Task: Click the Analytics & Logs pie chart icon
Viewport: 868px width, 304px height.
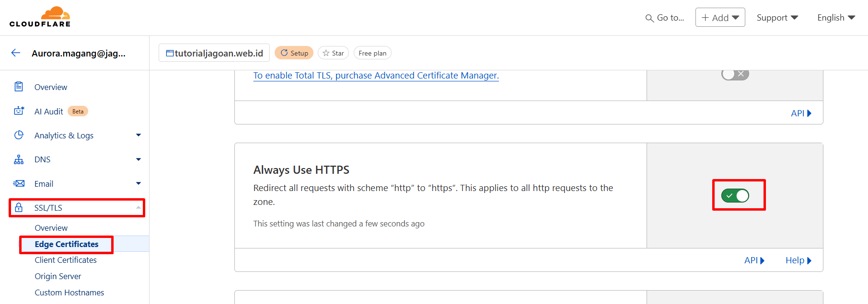Action: pos(19,135)
